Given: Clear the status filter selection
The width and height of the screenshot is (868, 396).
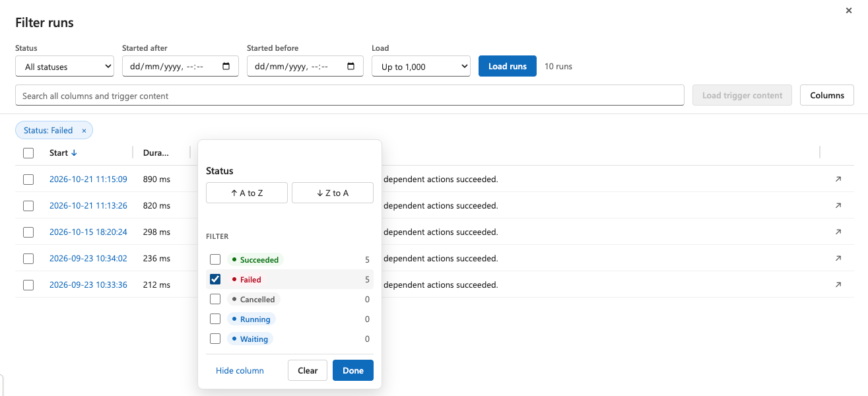Looking at the screenshot, I should click(x=308, y=370).
